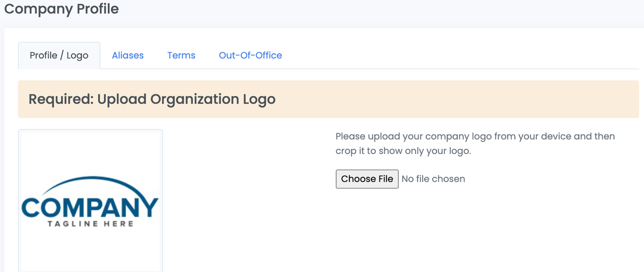Select the Profile / Logo tab
This screenshot has height=272, width=644.
coord(59,55)
